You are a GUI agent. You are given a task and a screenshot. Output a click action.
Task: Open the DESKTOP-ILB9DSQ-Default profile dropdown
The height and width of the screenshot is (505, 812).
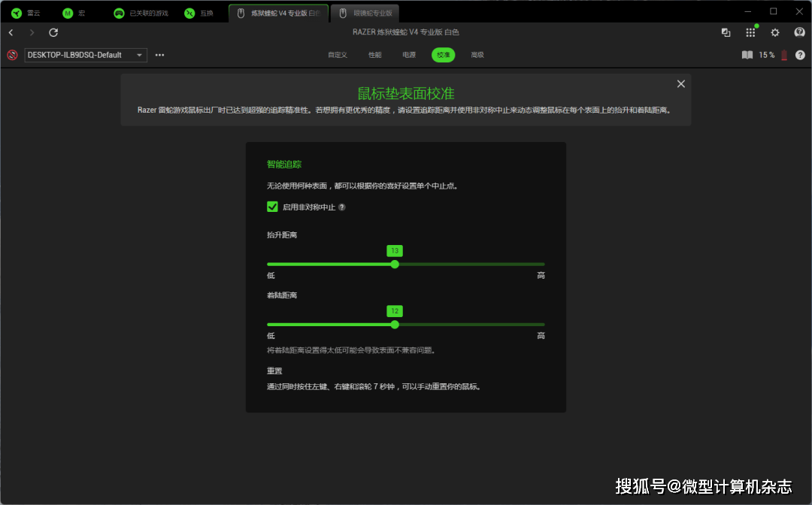pos(85,54)
